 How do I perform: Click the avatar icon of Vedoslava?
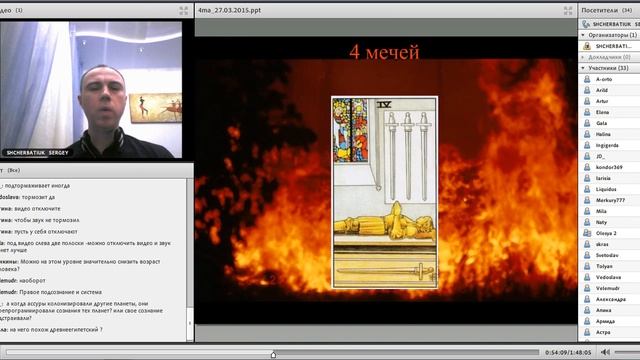587,277
